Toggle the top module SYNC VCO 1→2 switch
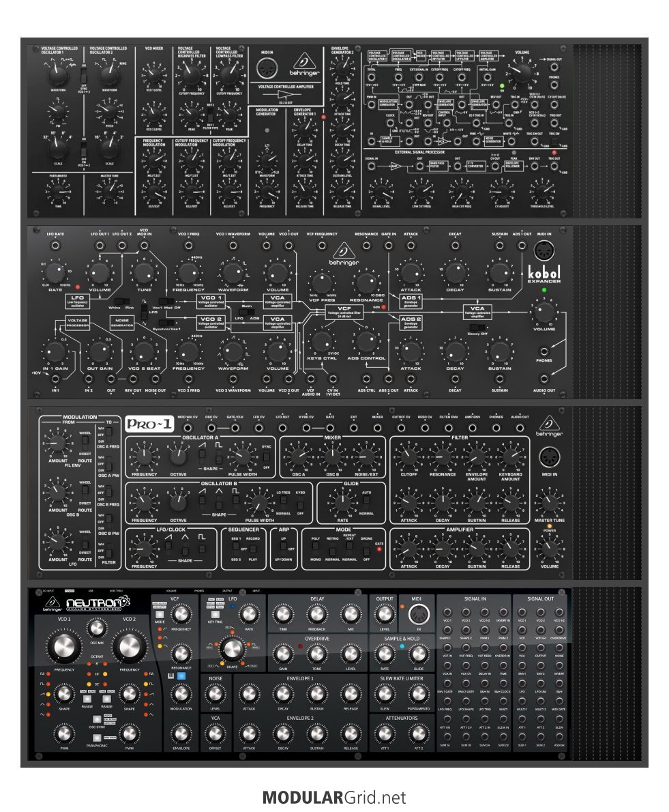 click(x=84, y=75)
